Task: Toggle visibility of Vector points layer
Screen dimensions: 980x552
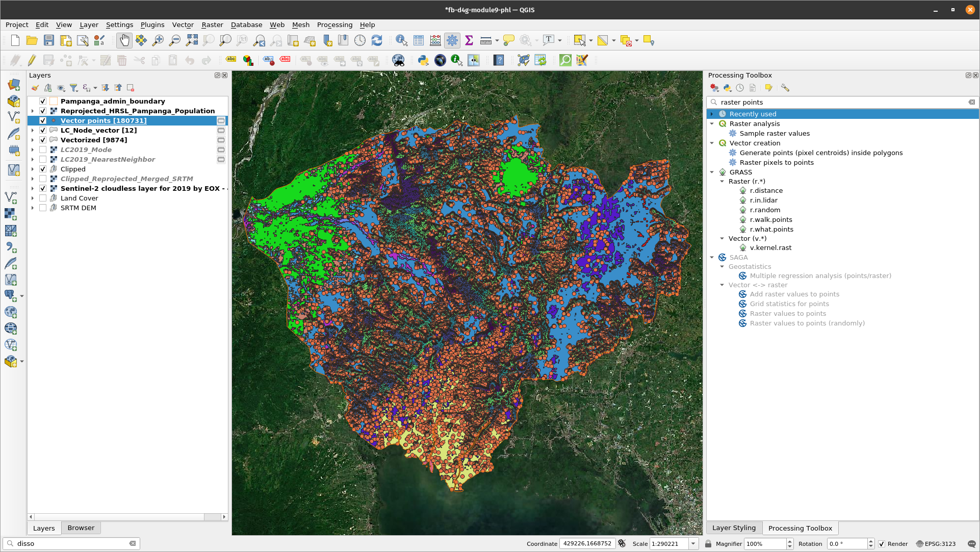Action: coord(42,120)
